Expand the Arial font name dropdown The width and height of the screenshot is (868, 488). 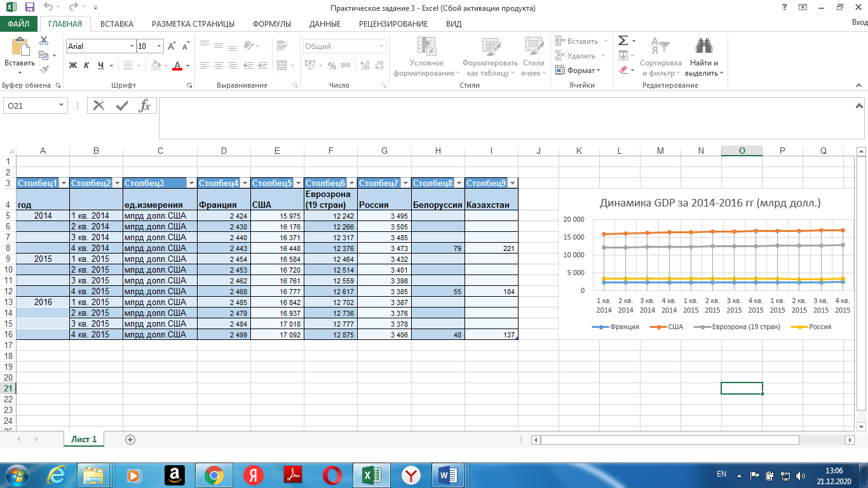[x=132, y=46]
